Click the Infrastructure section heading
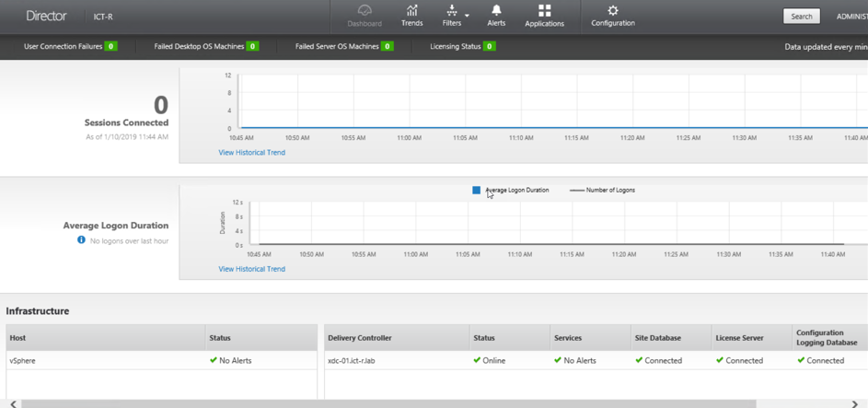Viewport: 868px width, 408px height. click(x=38, y=311)
